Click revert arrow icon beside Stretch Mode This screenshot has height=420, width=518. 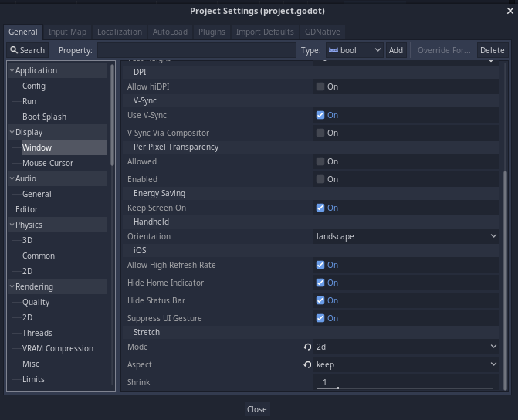(x=307, y=347)
